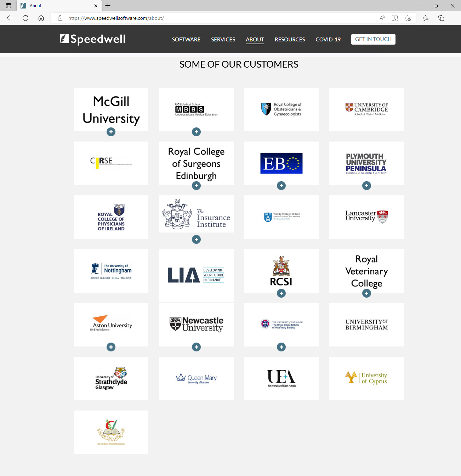
Task: Open the tab actions menu
Action: [x=8, y=6]
